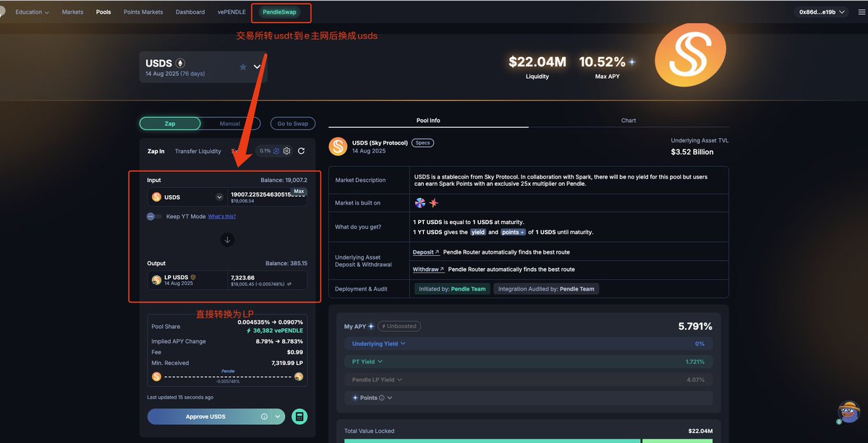The image size is (868, 443).
Task: Click the USDS start icon on route line
Action: (156, 377)
